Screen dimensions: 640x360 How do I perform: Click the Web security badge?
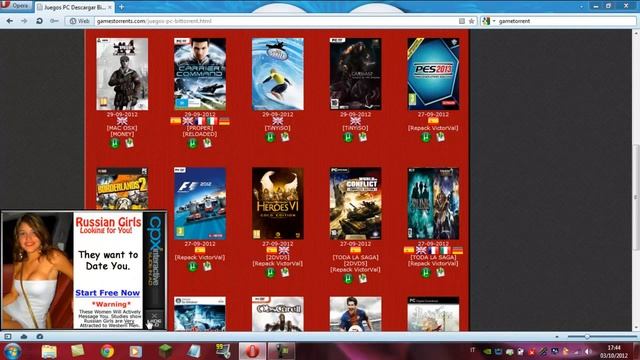point(80,21)
